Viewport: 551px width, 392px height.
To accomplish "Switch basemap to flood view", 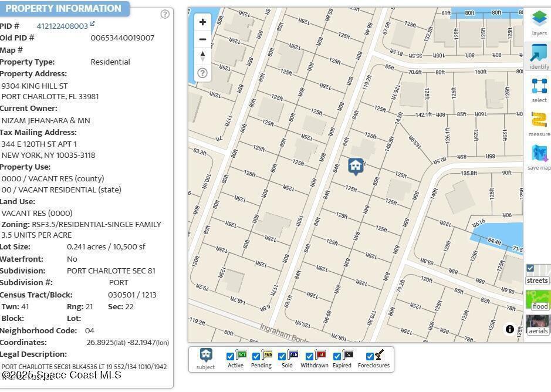I will tap(538, 300).
